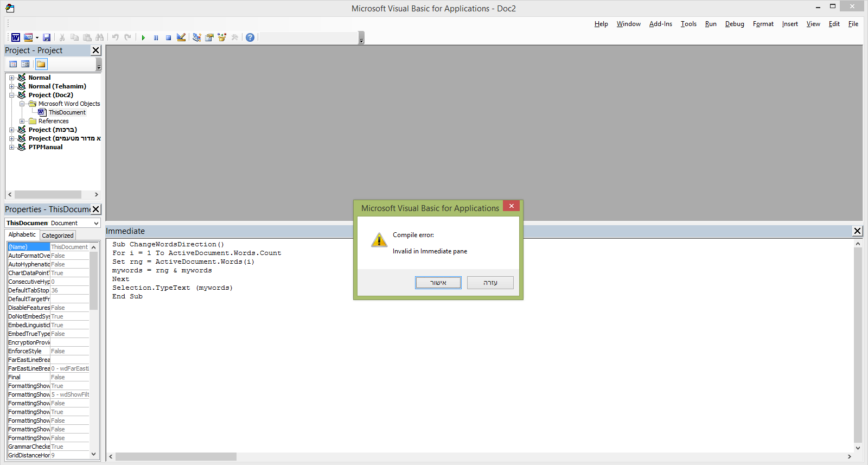Toggle Design Mode icon in the toolbar
Image resolution: width=868 pixels, height=465 pixels.
tap(181, 37)
